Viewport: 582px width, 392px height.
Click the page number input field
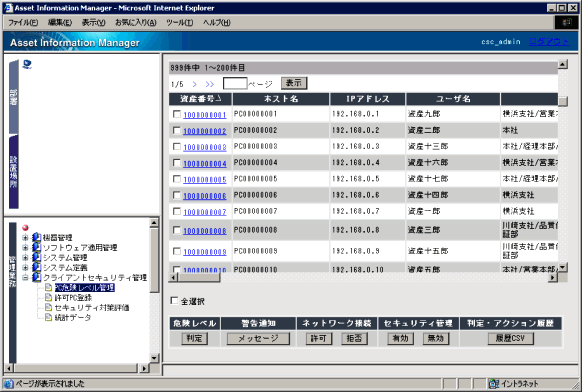pyautogui.click(x=235, y=83)
